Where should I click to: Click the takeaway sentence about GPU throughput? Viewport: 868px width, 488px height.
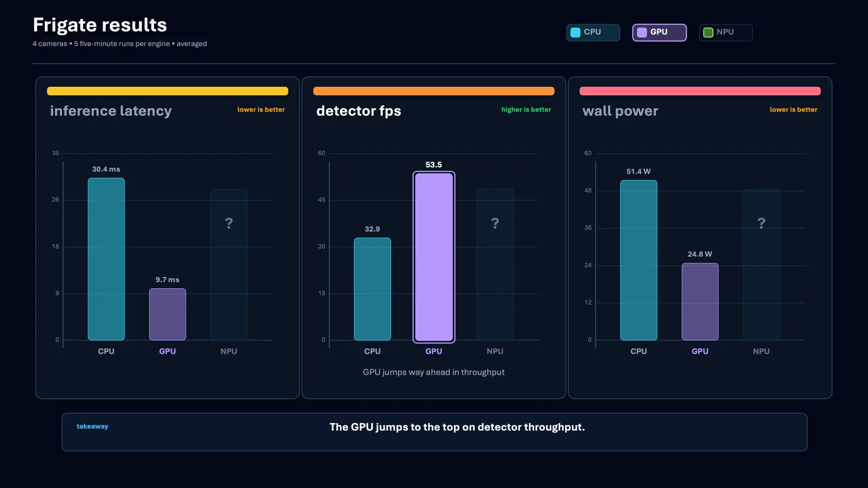tap(457, 427)
